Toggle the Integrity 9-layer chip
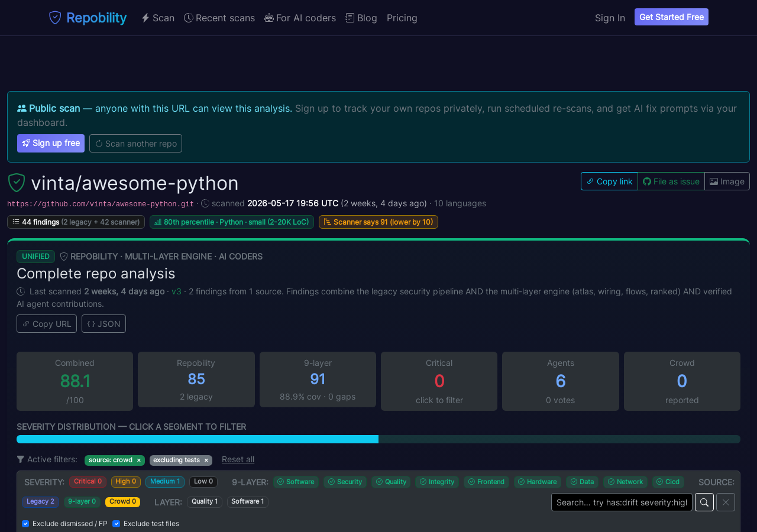Viewport: 757px width, 532px height. coord(437,482)
